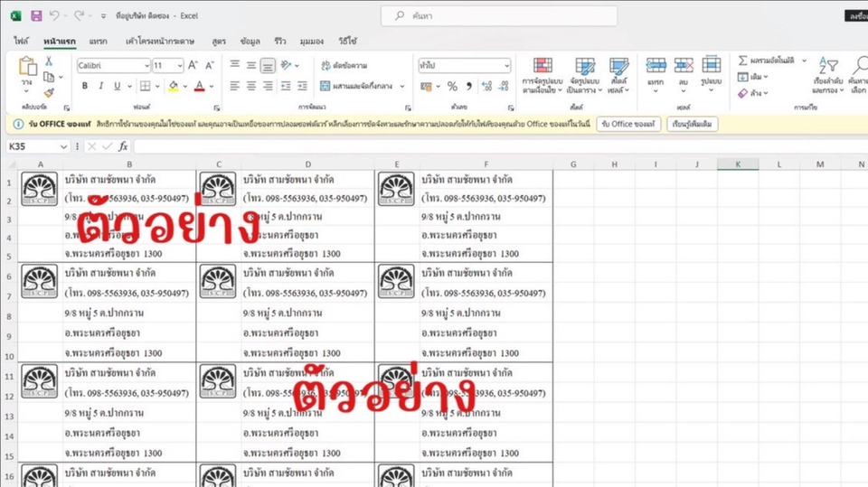Open the font size 11 dropdown
Image resolution: width=868 pixels, height=487 pixels.
tap(180, 65)
